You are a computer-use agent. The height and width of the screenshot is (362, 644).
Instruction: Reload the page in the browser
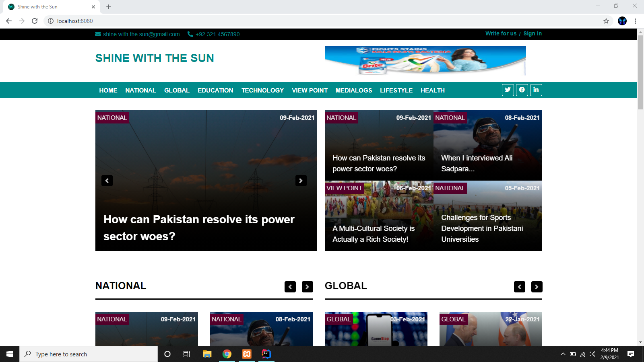(35, 21)
